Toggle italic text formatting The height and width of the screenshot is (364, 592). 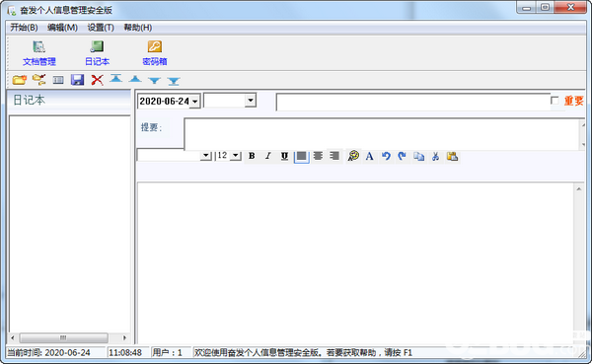tap(268, 156)
